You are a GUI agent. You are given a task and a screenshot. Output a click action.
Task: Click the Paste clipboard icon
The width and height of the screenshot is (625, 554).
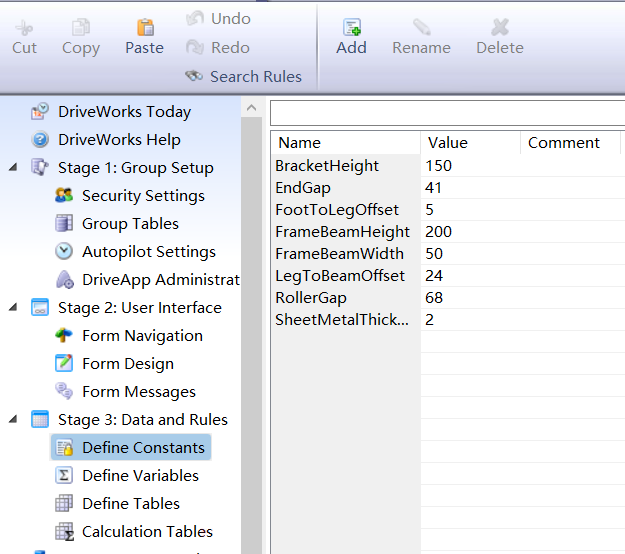[x=145, y=28]
